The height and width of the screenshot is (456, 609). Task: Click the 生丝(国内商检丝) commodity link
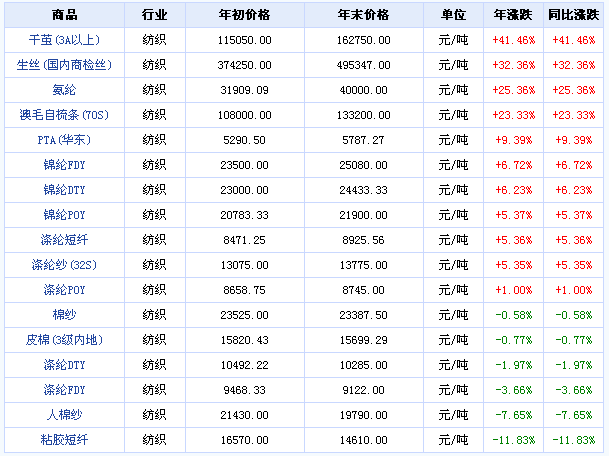pos(62,64)
